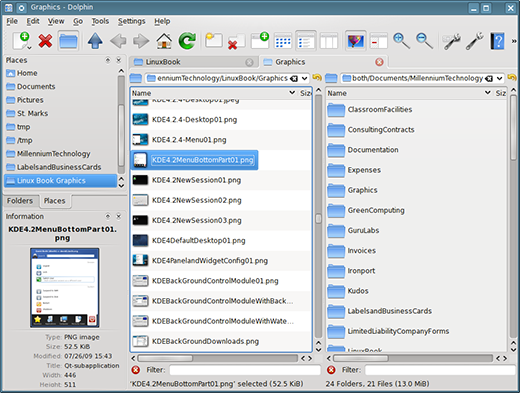Select Linux Book Graphics place
Image resolution: width=520 pixels, height=393 pixels.
tap(60, 181)
